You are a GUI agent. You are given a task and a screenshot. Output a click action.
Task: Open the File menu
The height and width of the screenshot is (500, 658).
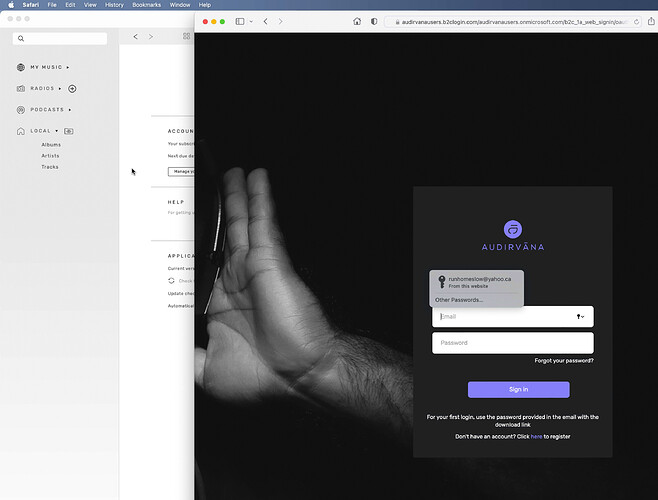coord(52,5)
